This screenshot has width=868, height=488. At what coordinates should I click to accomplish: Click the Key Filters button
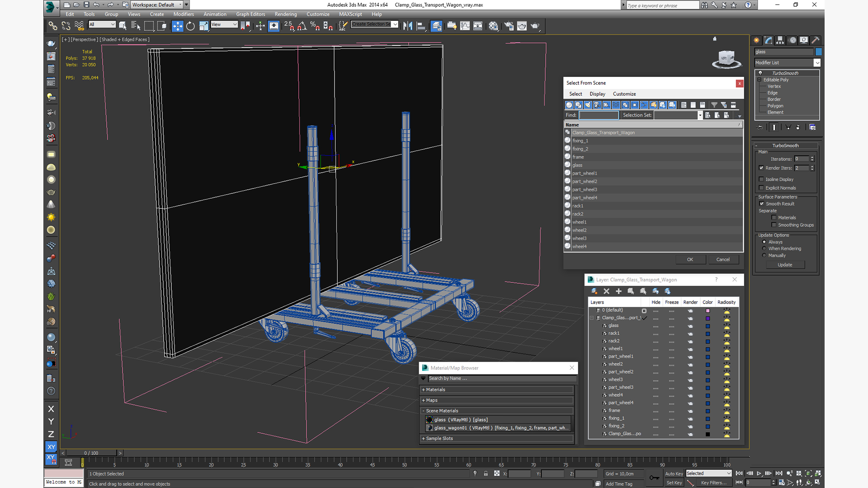tap(713, 483)
